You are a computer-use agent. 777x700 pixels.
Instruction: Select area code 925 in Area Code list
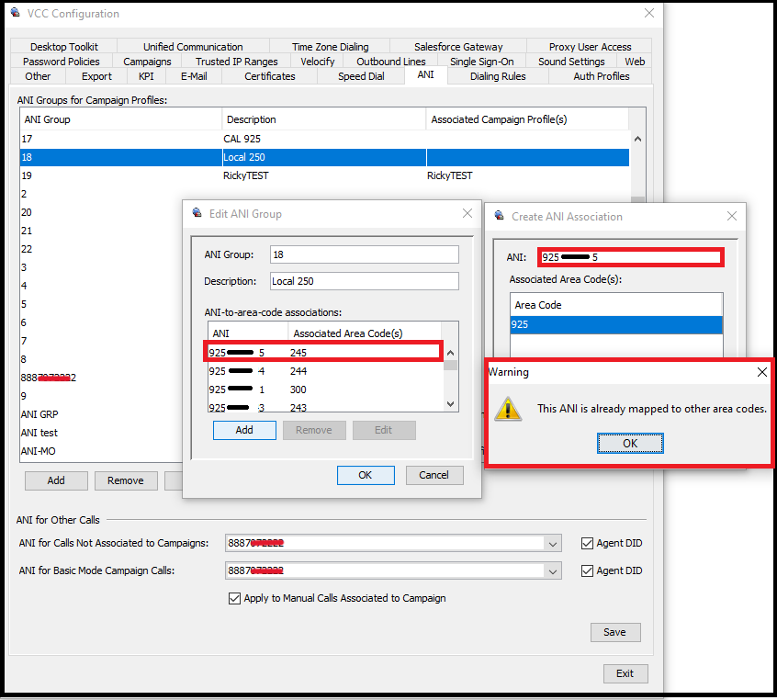click(616, 324)
